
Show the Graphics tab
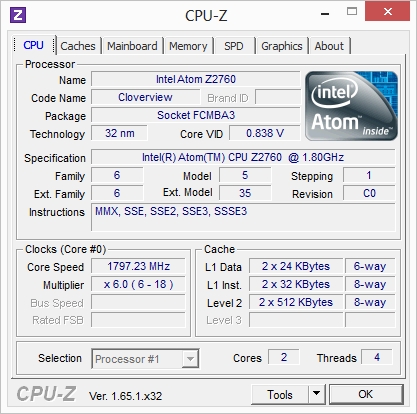[282, 46]
